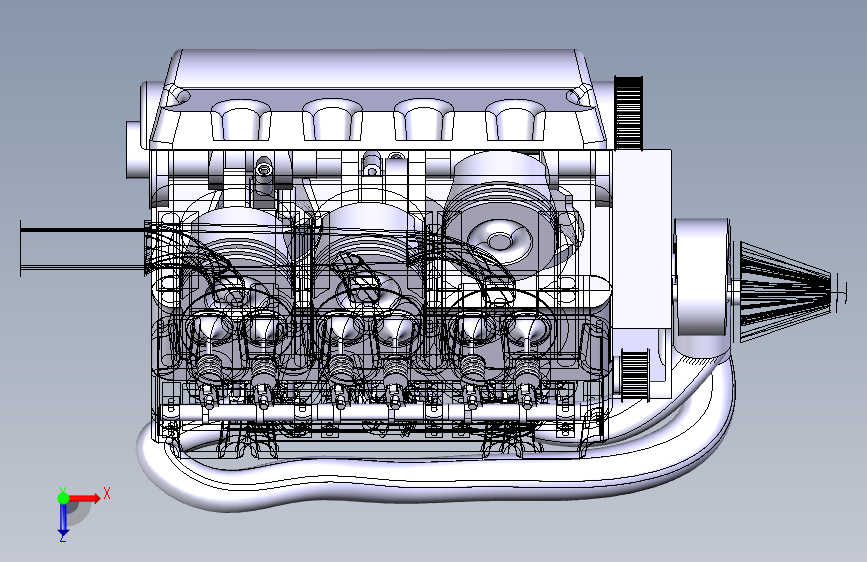Select the valve cover on top of engine
The height and width of the screenshot is (562, 867).
click(x=379, y=100)
